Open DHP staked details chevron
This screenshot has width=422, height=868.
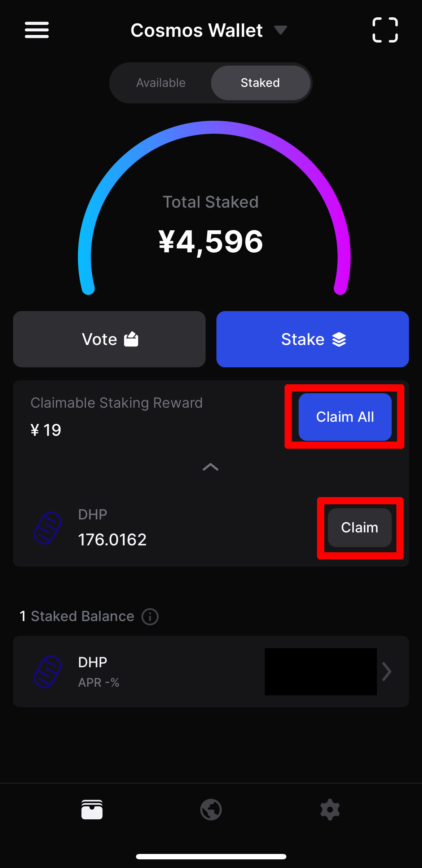(387, 672)
